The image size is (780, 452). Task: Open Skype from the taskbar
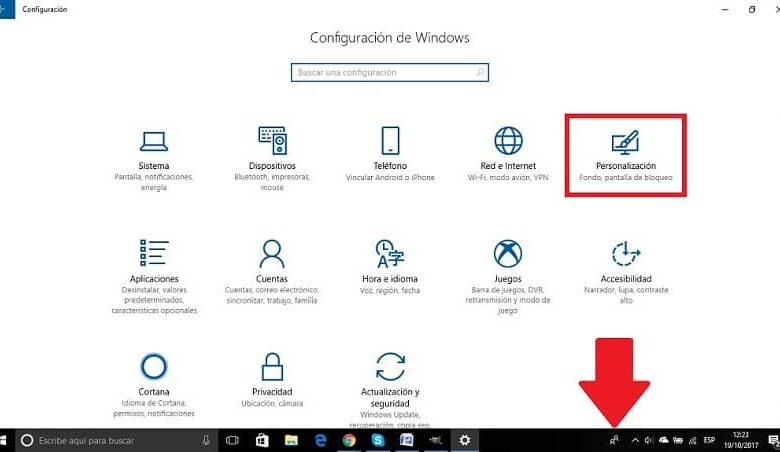pos(378,441)
